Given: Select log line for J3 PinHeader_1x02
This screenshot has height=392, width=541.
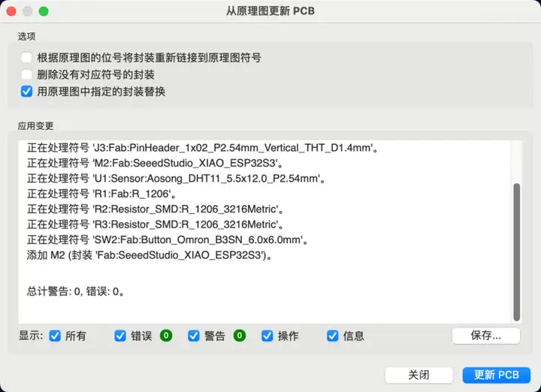Looking at the screenshot, I should pos(203,148).
